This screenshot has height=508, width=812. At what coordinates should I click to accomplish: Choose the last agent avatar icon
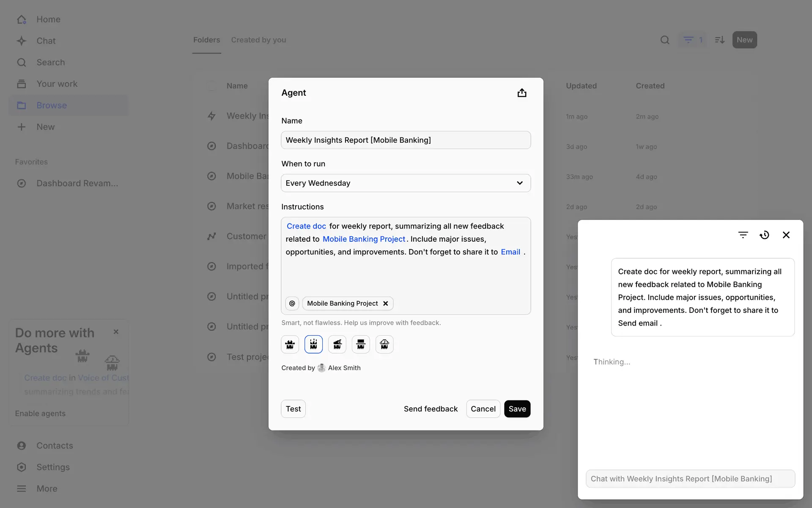pyautogui.click(x=384, y=345)
